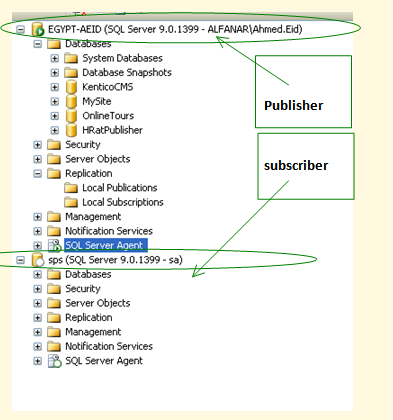This screenshot has height=420, width=393.
Task: Expand Security node under EGYPT-AEID
Action: [38, 145]
